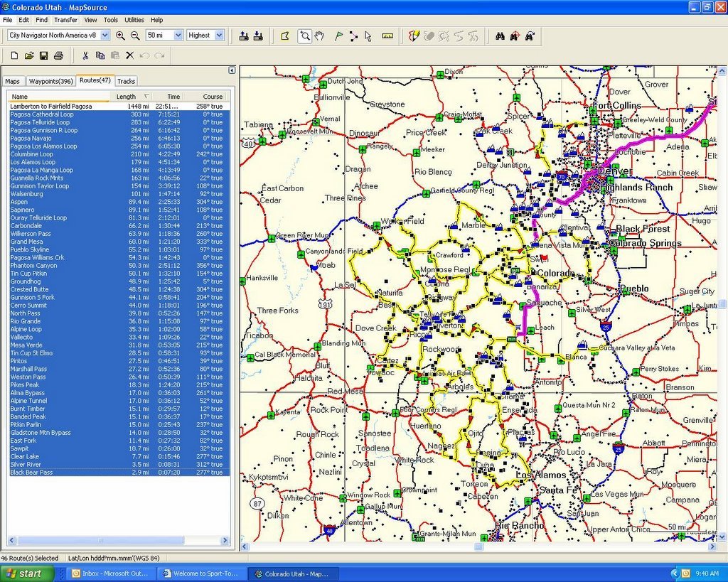Switch to the Maps tab
The width and height of the screenshot is (728, 582).
[x=13, y=81]
